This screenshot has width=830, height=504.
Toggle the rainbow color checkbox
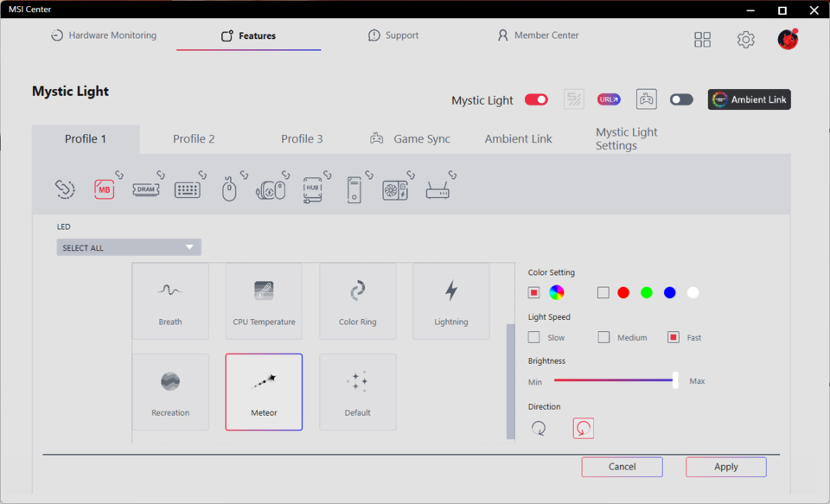coord(533,292)
